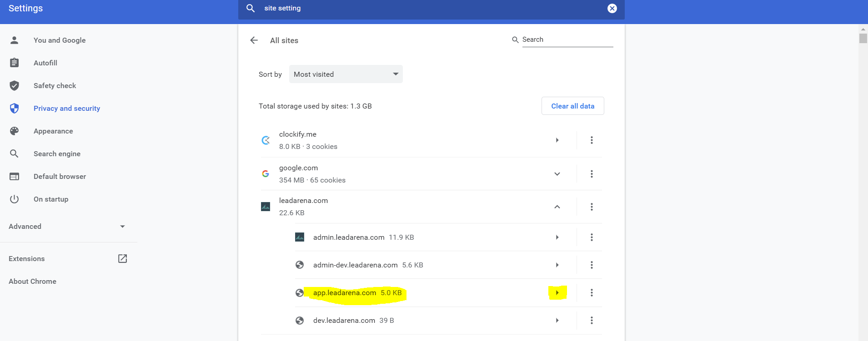
Task: Click the palette icon for Appearance
Action: click(x=15, y=131)
